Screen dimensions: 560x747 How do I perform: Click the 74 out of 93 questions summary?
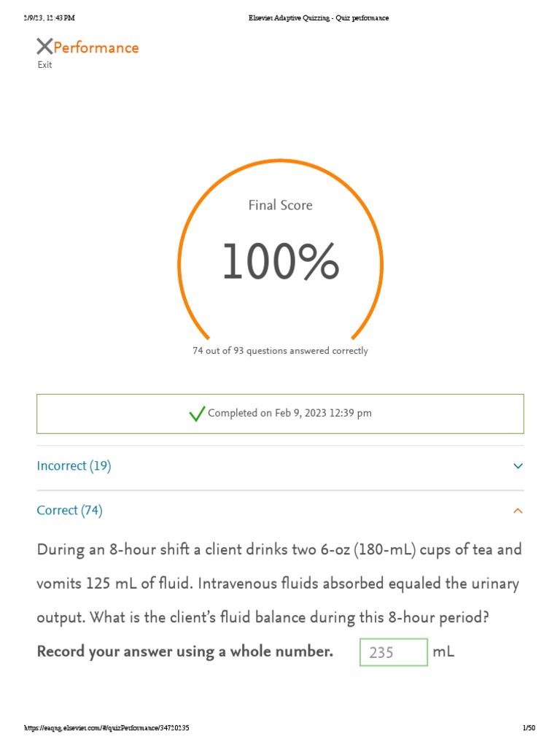tap(280, 351)
